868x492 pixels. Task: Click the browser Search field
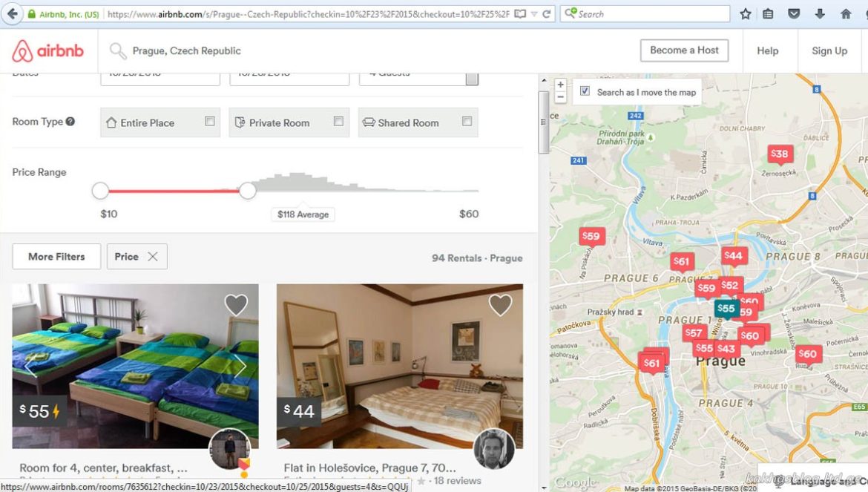tap(645, 14)
